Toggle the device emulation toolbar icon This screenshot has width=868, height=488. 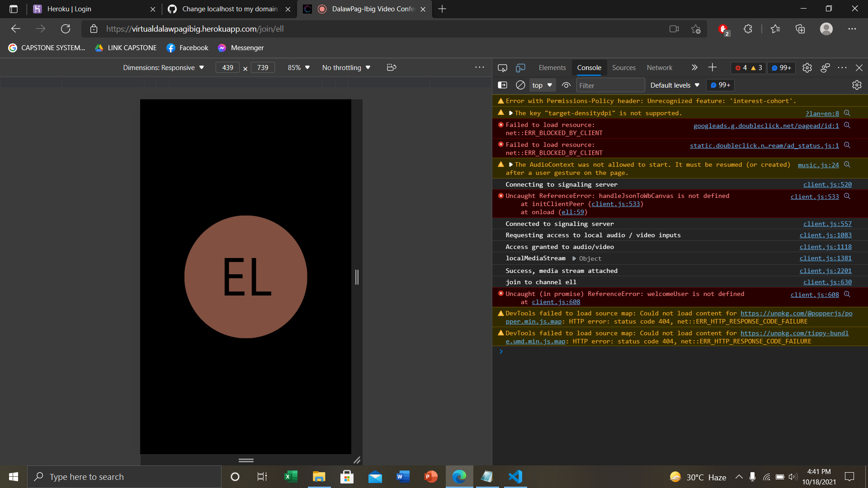coord(520,68)
